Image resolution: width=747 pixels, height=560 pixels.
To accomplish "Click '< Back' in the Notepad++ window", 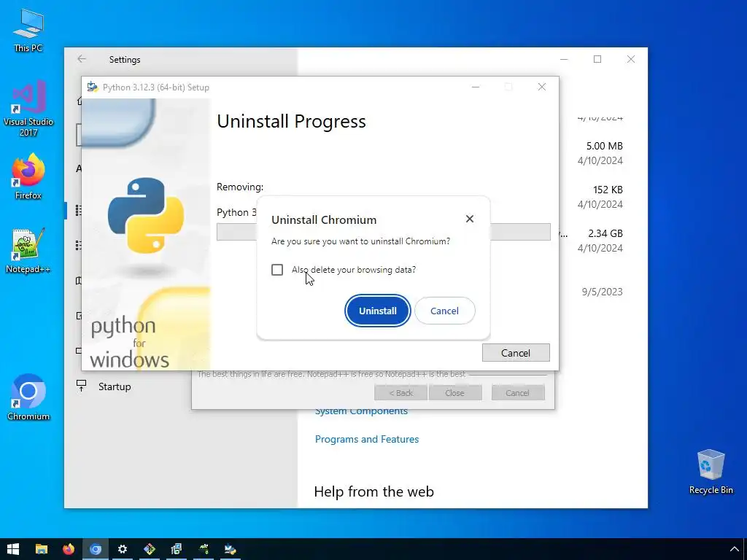I will coord(400,393).
